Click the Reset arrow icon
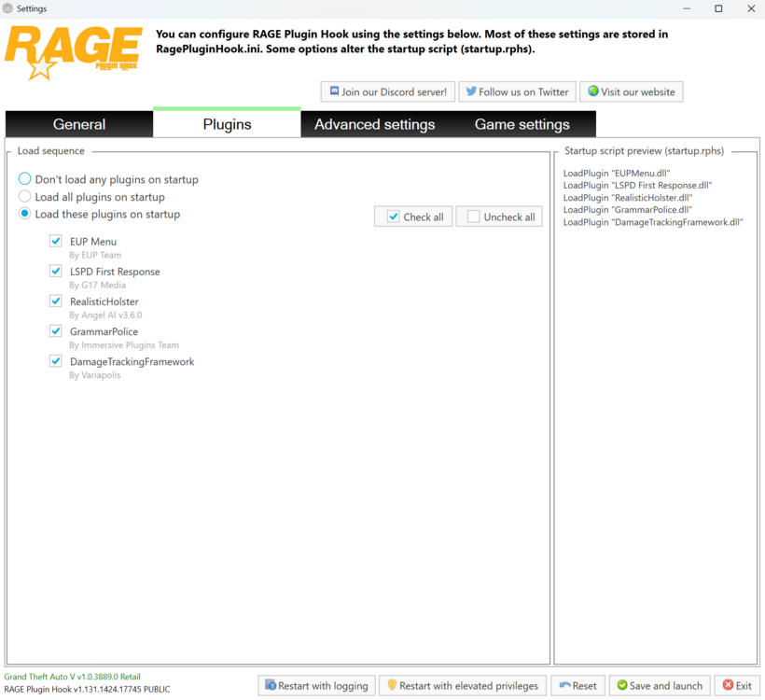 point(564,685)
